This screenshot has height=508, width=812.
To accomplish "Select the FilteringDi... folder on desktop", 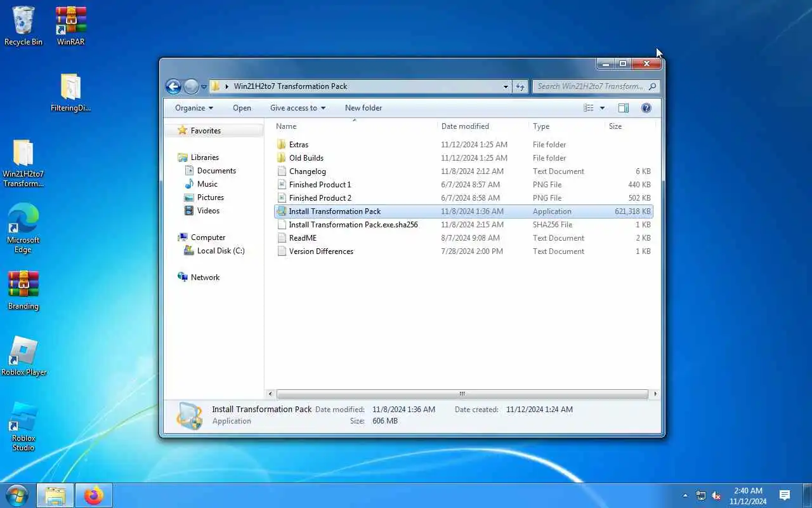I will [x=70, y=93].
